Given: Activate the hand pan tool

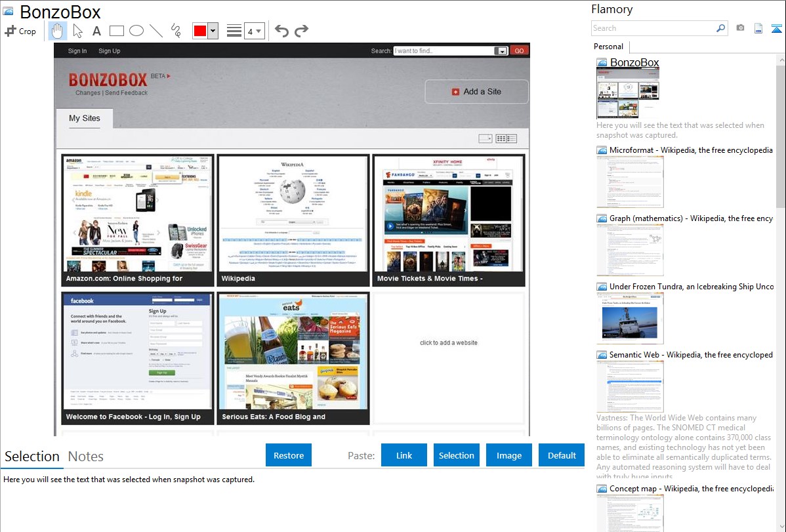Looking at the screenshot, I should coord(58,31).
